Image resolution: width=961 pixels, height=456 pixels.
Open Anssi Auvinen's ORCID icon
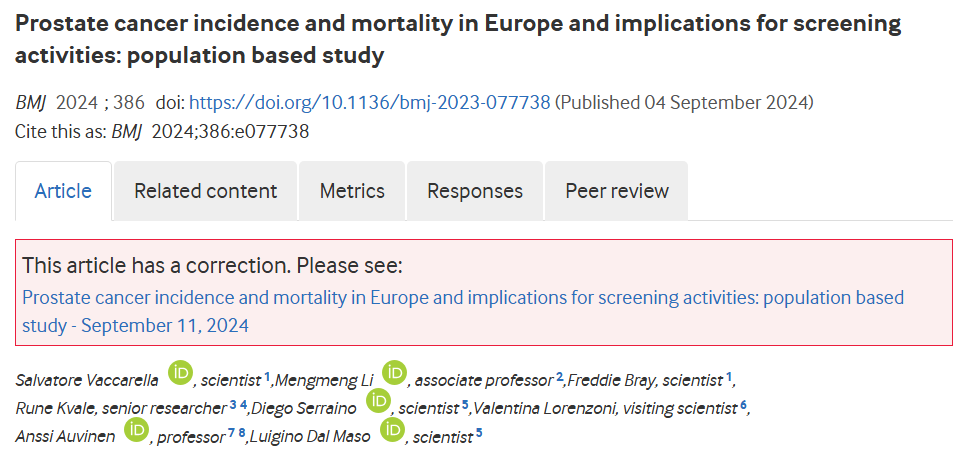[135, 430]
